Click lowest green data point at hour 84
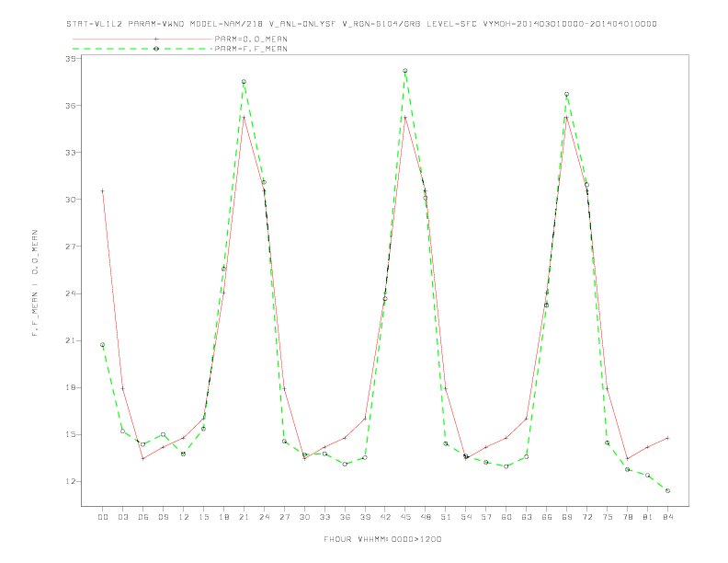728x563 pixels. 667,490
